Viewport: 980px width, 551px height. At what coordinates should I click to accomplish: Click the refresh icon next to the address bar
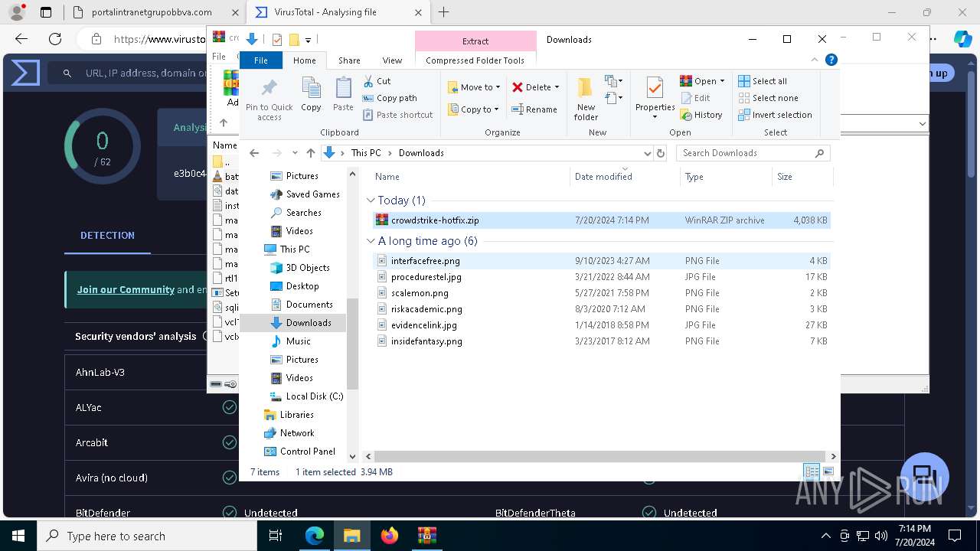(661, 153)
